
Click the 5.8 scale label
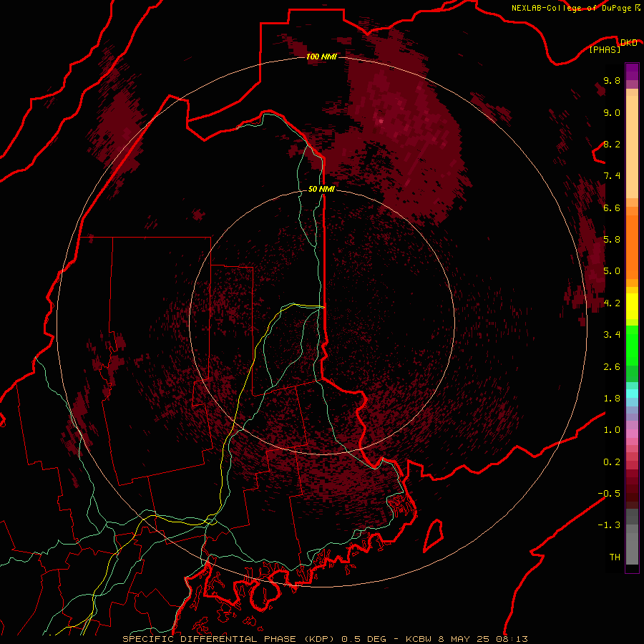[x=612, y=240]
